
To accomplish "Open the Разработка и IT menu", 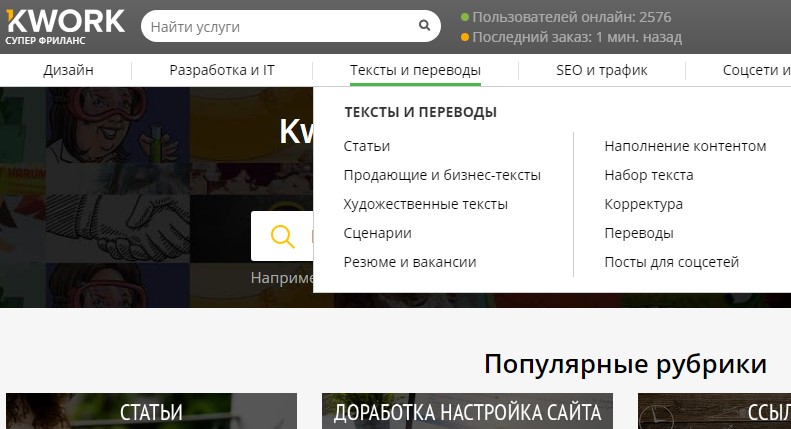I will click(222, 70).
